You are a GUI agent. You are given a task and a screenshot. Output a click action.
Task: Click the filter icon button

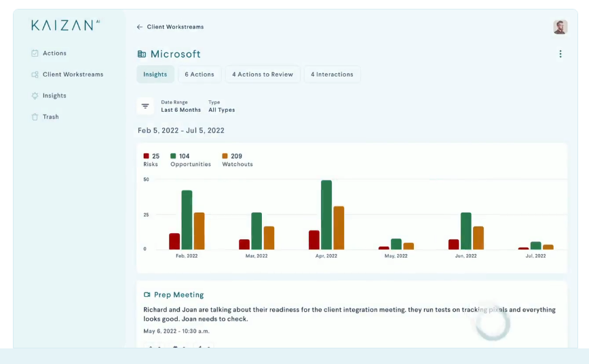click(x=145, y=106)
